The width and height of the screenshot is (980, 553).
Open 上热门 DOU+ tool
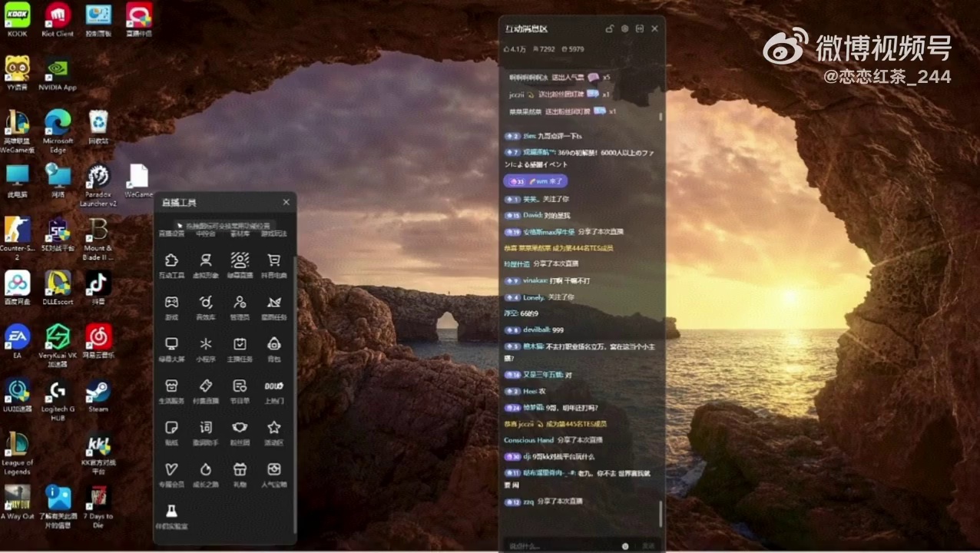[274, 390]
